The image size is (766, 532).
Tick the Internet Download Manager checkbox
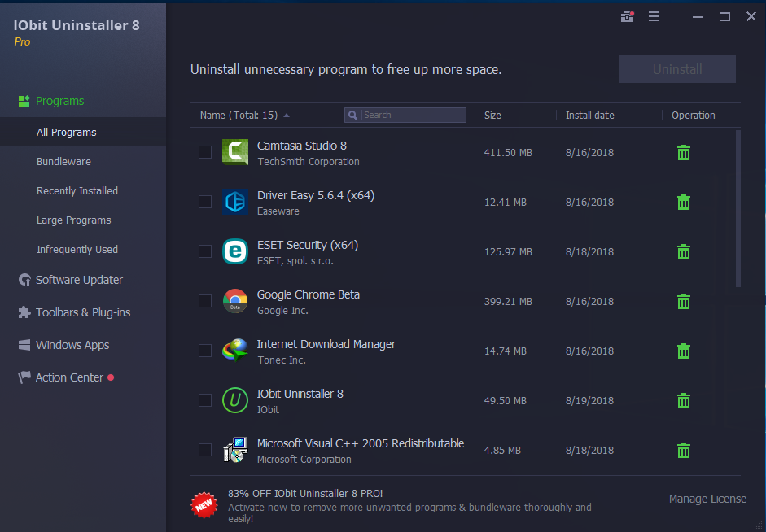205,351
